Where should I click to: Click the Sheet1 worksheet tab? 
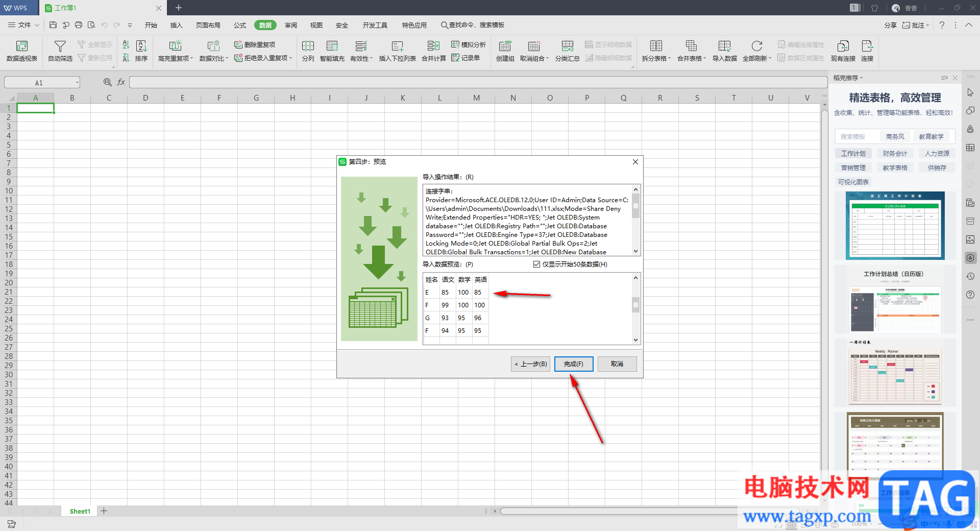tap(80, 511)
